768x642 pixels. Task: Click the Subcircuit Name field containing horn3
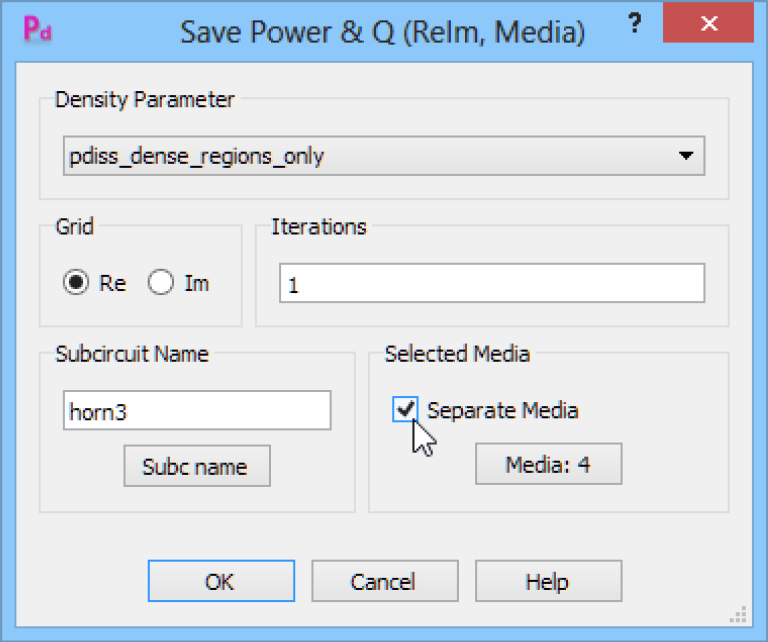(197, 410)
